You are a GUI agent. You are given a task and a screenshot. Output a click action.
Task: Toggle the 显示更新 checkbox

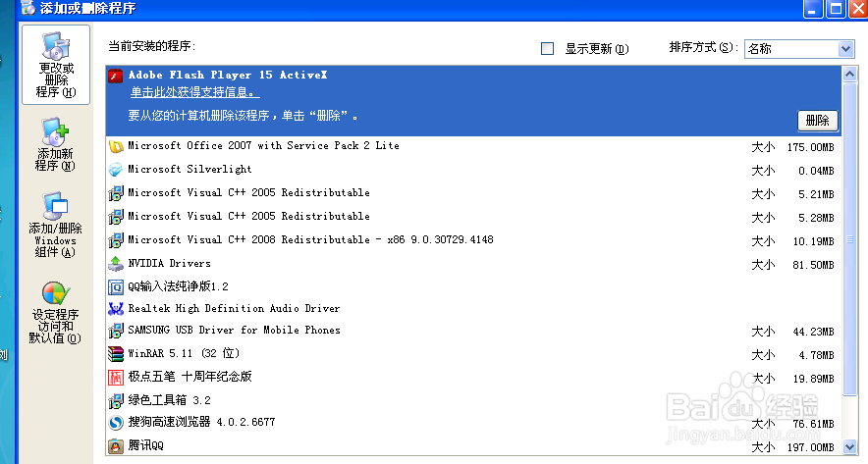pyautogui.click(x=548, y=49)
